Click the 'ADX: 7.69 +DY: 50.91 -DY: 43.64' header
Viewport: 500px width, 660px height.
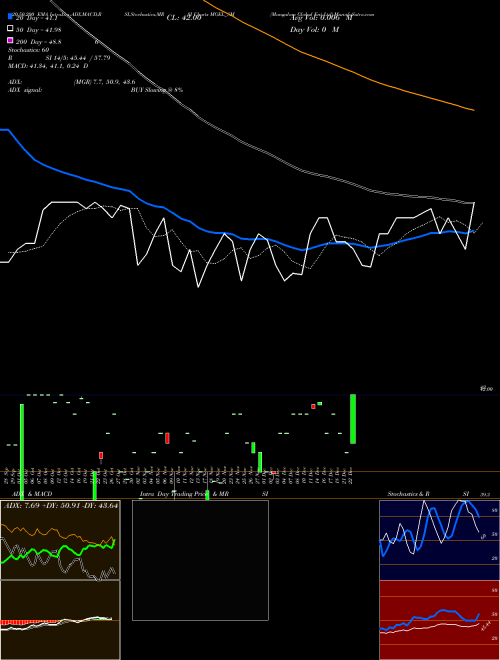(61, 505)
